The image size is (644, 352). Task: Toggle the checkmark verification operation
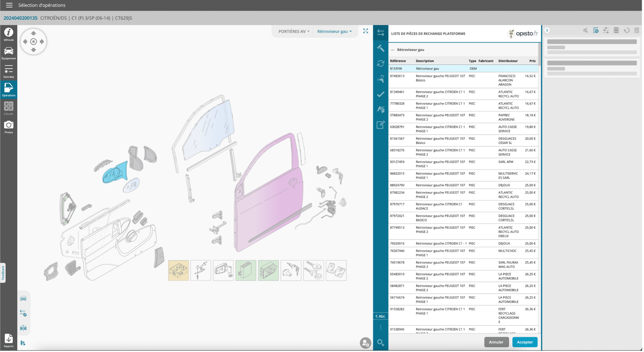coord(381,94)
